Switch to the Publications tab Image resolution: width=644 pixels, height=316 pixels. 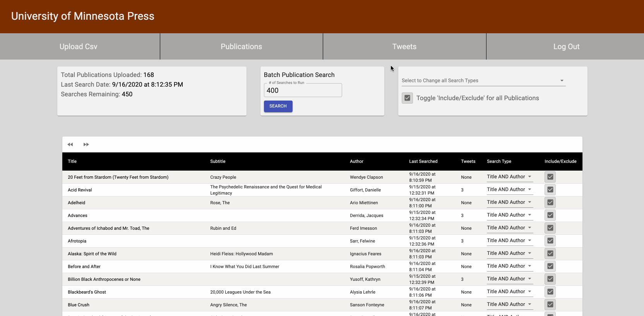click(x=241, y=46)
